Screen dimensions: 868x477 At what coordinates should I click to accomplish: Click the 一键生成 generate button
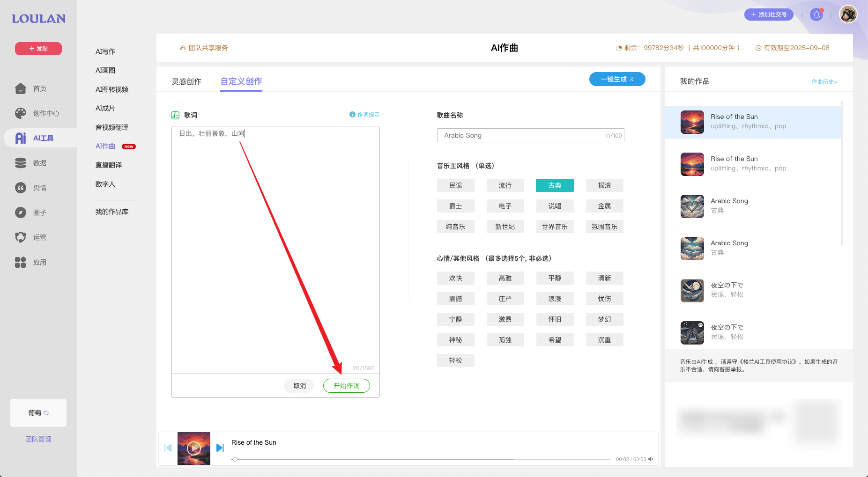[617, 79]
